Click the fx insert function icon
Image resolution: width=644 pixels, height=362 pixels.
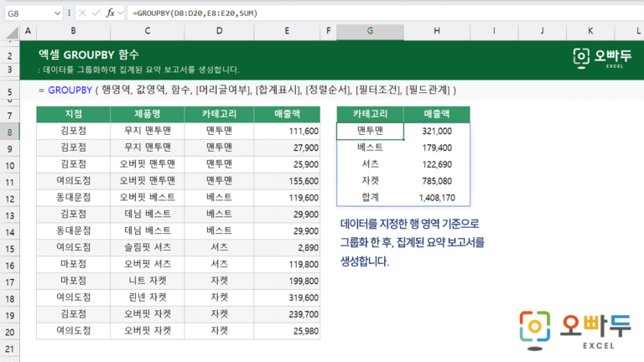pyautogui.click(x=110, y=13)
